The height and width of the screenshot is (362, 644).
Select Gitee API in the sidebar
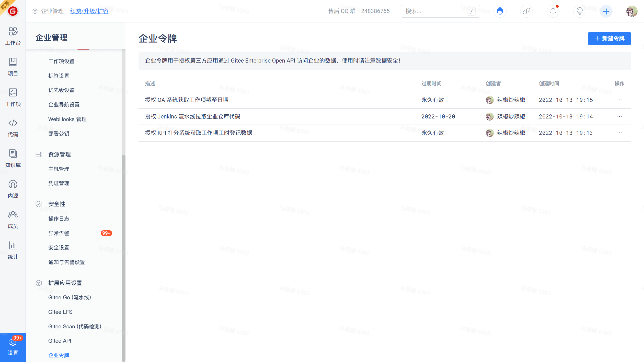tap(60, 341)
